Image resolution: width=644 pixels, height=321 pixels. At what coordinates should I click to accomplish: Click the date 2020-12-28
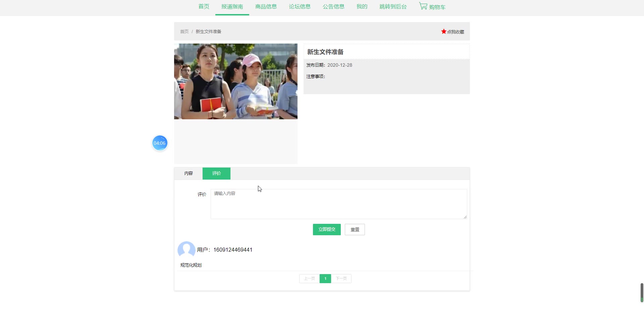click(x=340, y=65)
